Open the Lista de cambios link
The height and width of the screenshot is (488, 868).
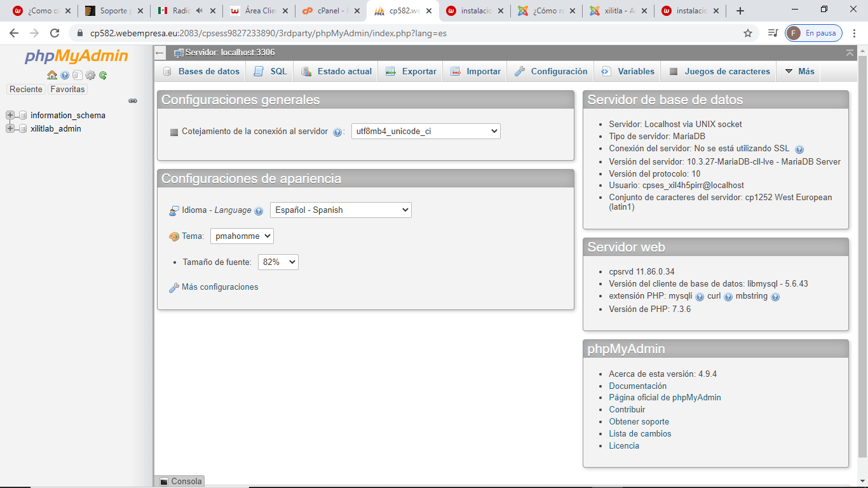click(x=640, y=434)
